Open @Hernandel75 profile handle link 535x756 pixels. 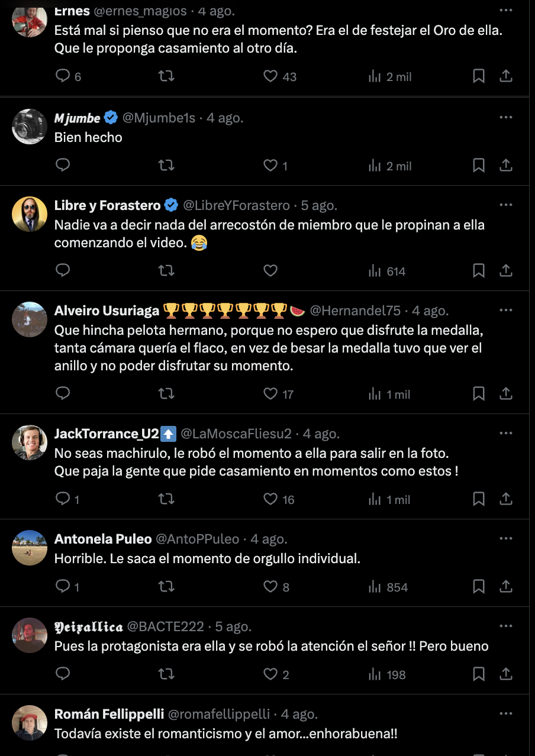[355, 311]
